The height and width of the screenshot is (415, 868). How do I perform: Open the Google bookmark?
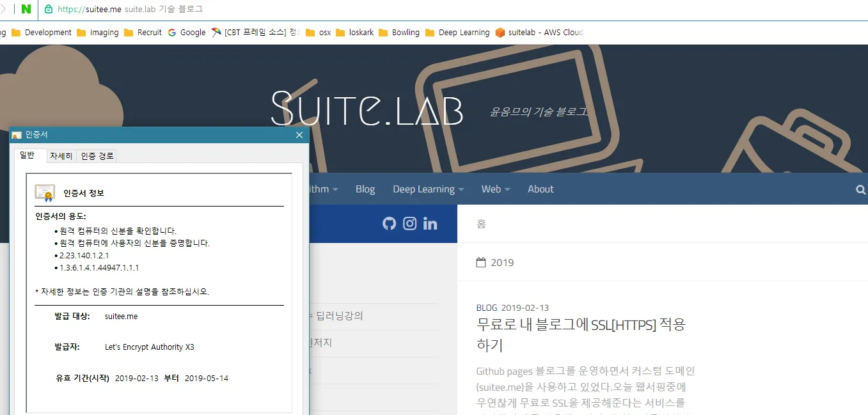187,33
